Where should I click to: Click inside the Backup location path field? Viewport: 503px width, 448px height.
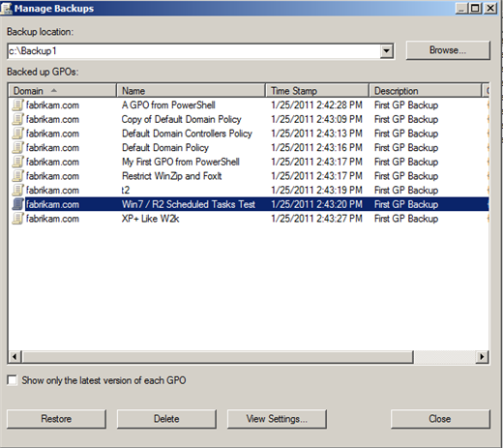pyautogui.click(x=193, y=51)
